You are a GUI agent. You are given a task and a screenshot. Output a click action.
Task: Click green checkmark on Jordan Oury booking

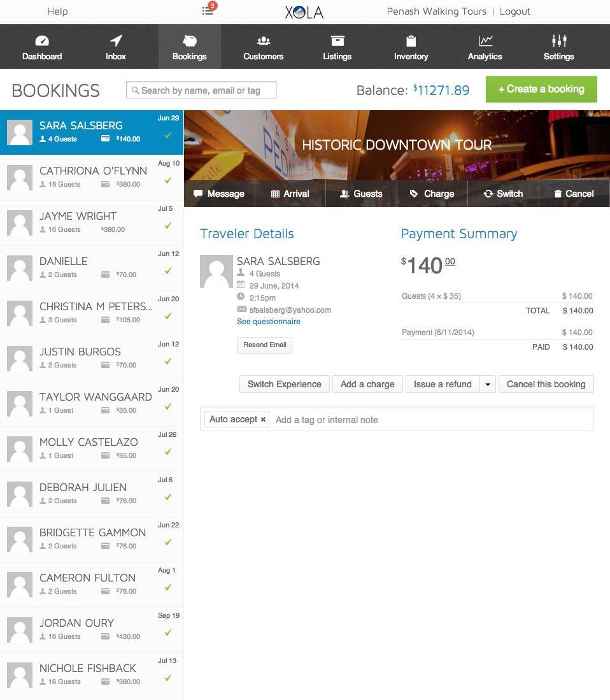(x=168, y=632)
